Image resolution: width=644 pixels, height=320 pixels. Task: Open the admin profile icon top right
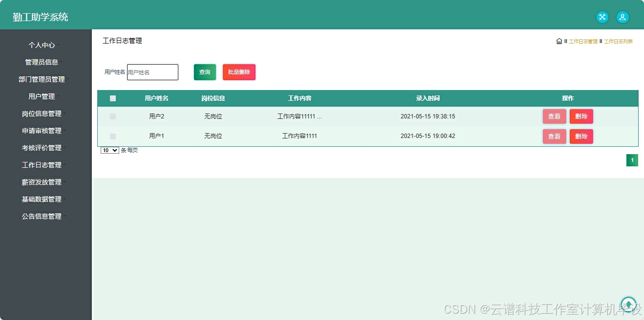[x=623, y=17]
